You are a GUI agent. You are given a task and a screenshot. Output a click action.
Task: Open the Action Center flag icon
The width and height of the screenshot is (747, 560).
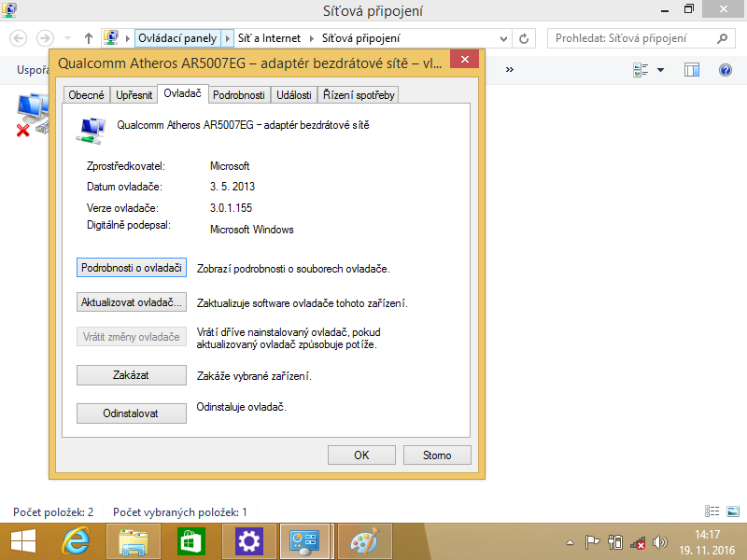592,542
